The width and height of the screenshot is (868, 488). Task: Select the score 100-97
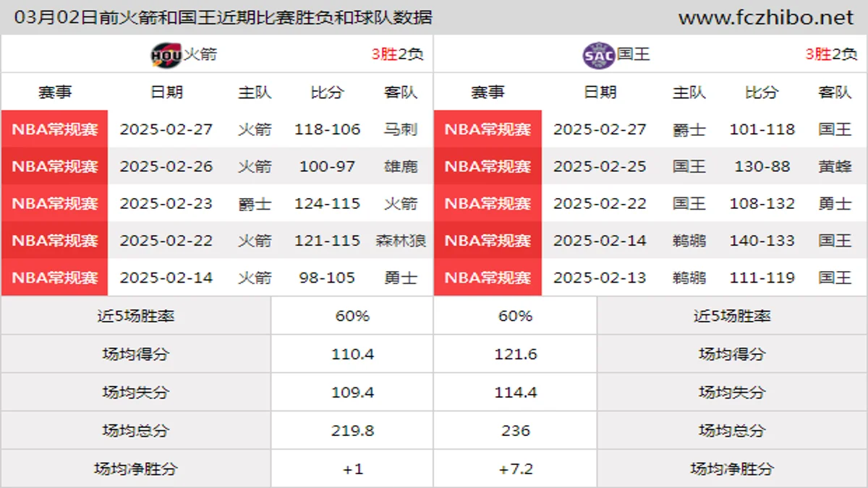327,166
